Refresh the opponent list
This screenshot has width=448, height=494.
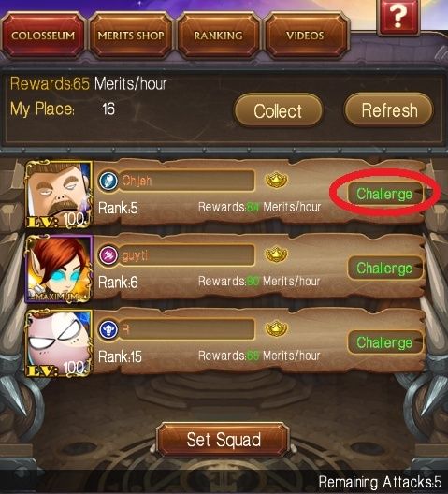tap(389, 110)
